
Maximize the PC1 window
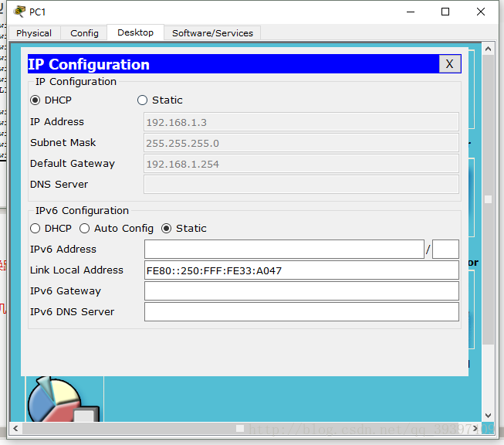pos(445,12)
